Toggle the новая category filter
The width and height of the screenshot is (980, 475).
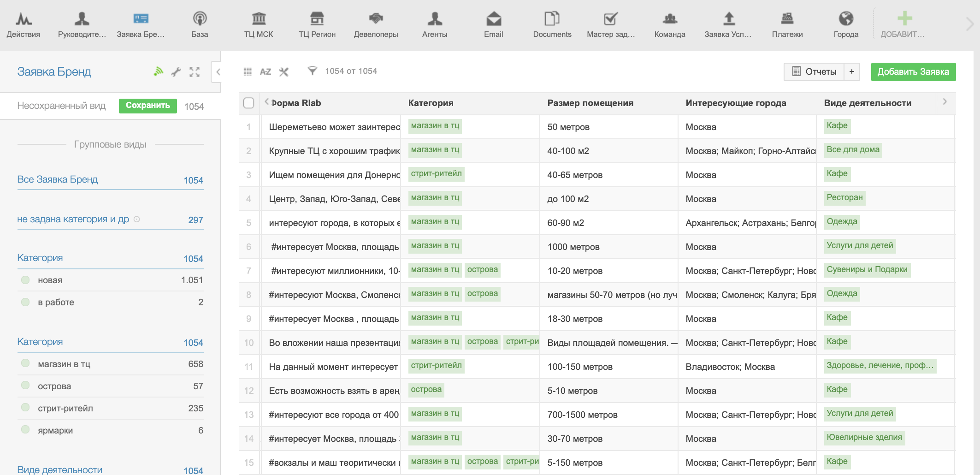[x=26, y=280]
